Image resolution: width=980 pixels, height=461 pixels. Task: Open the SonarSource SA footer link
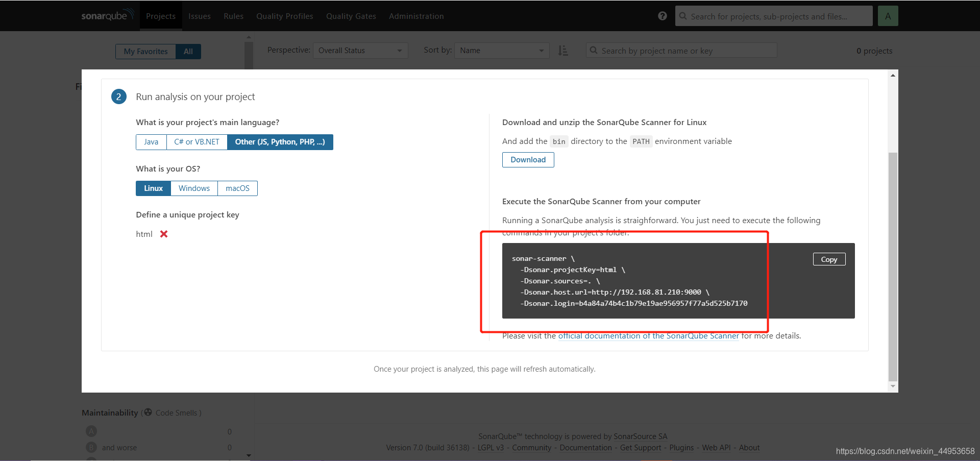pos(641,436)
